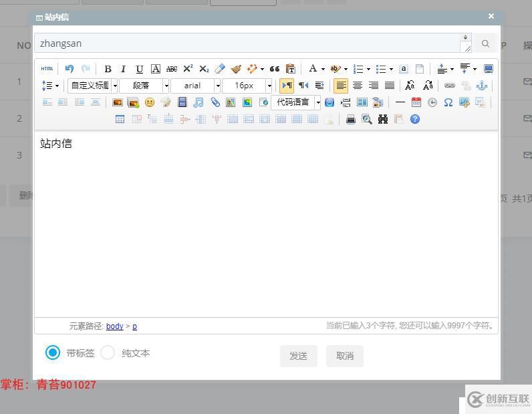Open the 自定义标题 dropdown

93,86
